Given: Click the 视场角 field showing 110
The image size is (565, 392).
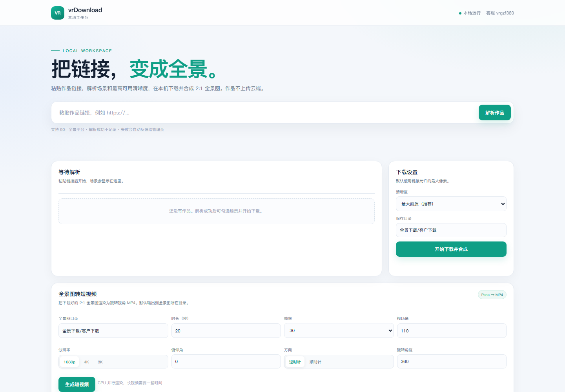Looking at the screenshot, I should [x=452, y=331].
